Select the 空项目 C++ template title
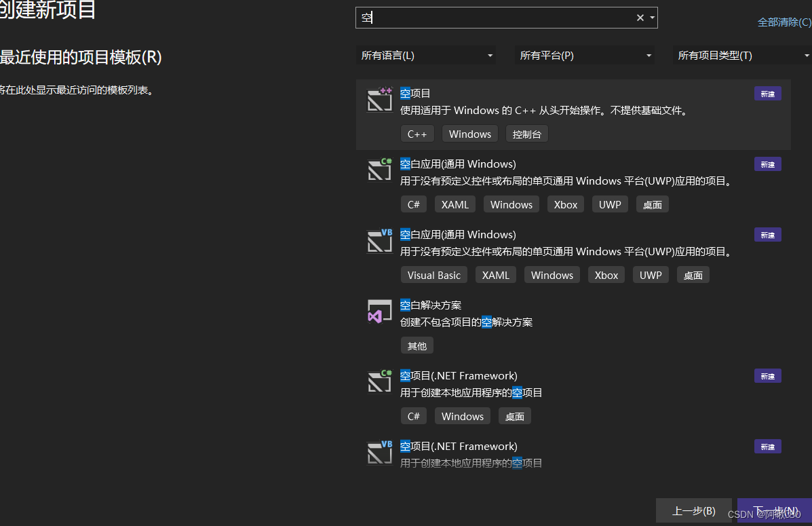Image resolution: width=812 pixels, height=526 pixels. coord(415,93)
